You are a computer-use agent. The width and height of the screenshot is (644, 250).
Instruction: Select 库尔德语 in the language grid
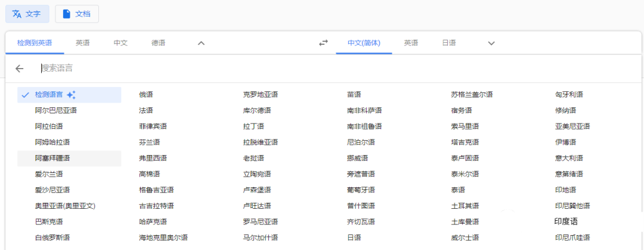tap(257, 110)
